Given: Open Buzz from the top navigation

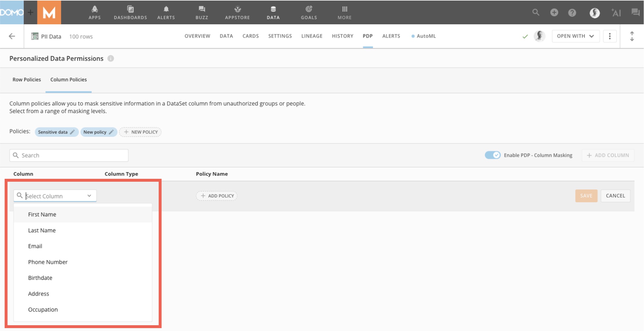Looking at the screenshot, I should 201,12.
